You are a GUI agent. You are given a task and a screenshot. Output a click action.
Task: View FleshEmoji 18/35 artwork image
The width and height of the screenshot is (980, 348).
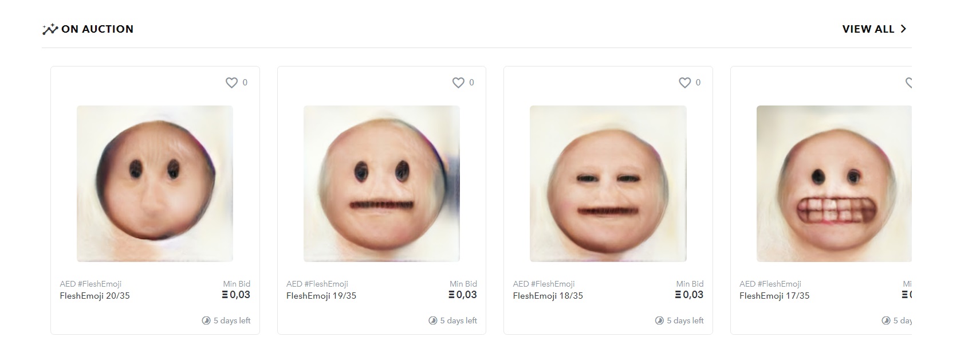(608, 183)
